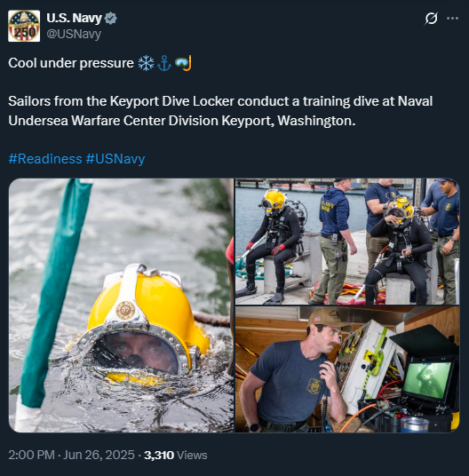Open the yellow dive helmet photo
Screen dimensions: 469x476
121,305
